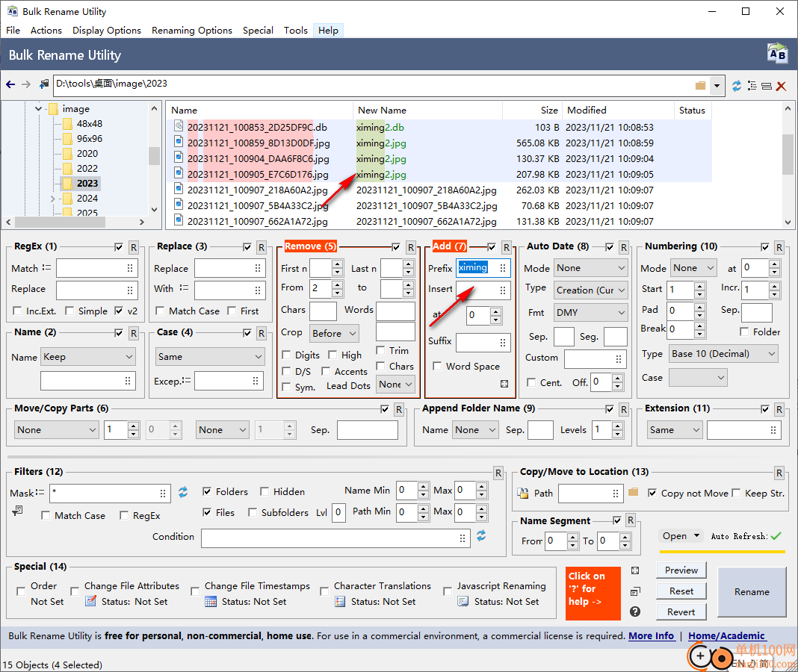Image resolution: width=798 pixels, height=672 pixels.
Task: Click the tree view layout icon in toolbar
Action: pos(752,85)
